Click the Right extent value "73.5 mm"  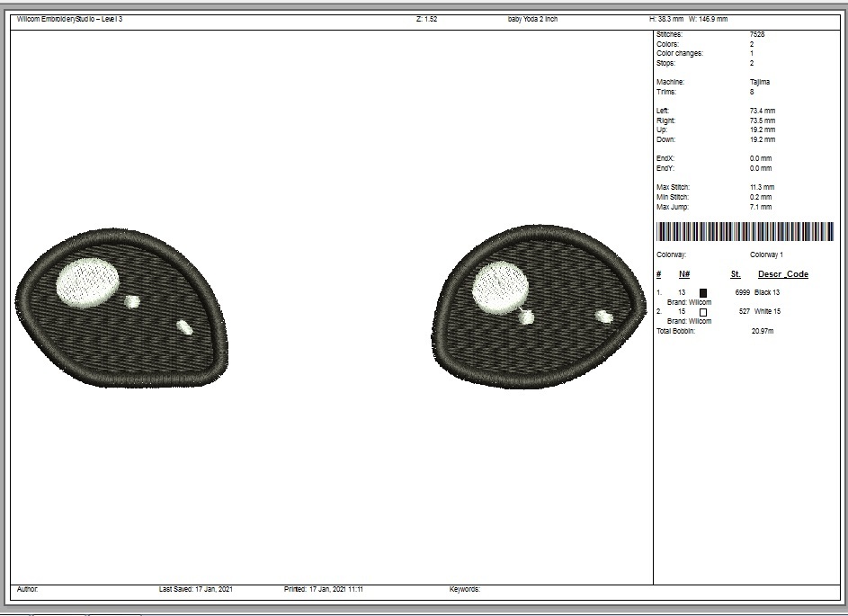(x=763, y=121)
